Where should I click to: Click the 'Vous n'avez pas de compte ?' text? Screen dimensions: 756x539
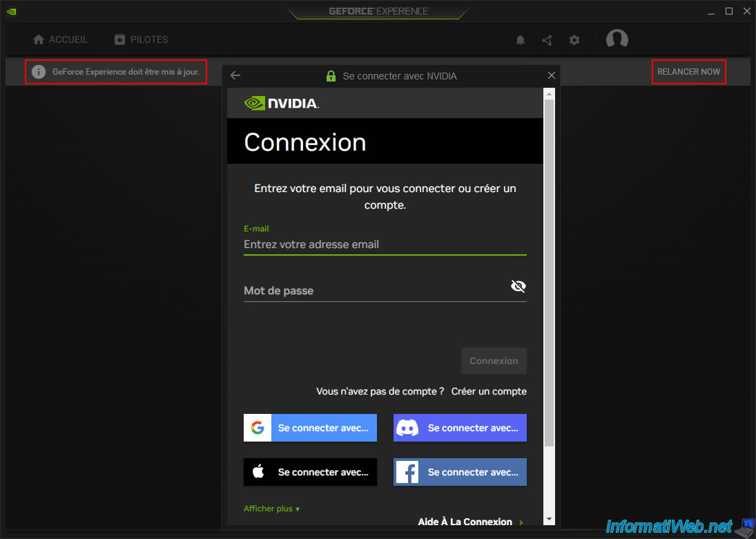(x=380, y=391)
